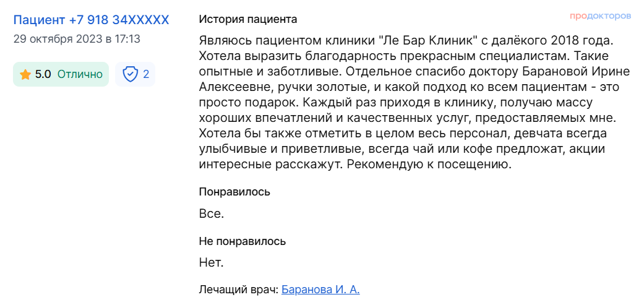Click the green Отлично rating label
The height and width of the screenshot is (305, 644).
point(80,75)
